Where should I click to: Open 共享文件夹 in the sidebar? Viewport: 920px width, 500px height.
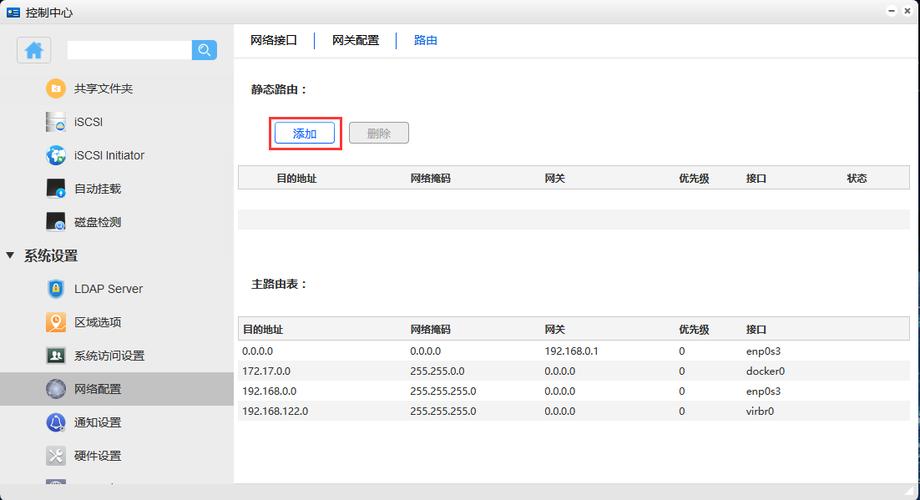pyautogui.click(x=103, y=89)
